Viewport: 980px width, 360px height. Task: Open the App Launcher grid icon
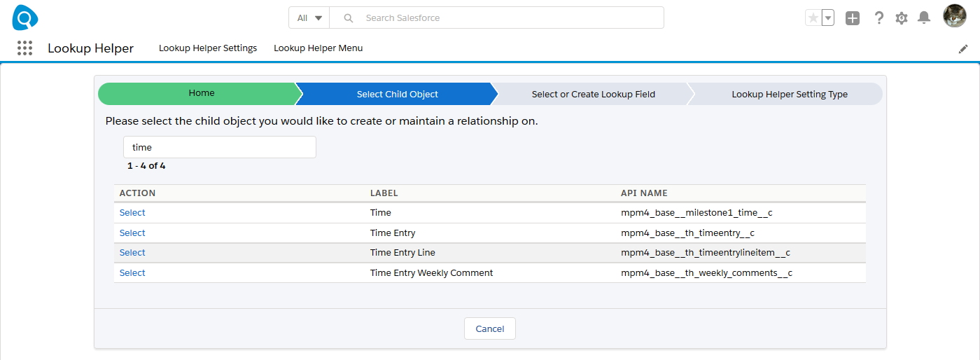24,48
